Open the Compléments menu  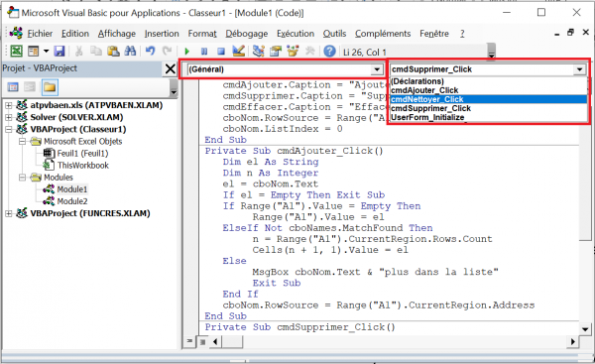383,34
